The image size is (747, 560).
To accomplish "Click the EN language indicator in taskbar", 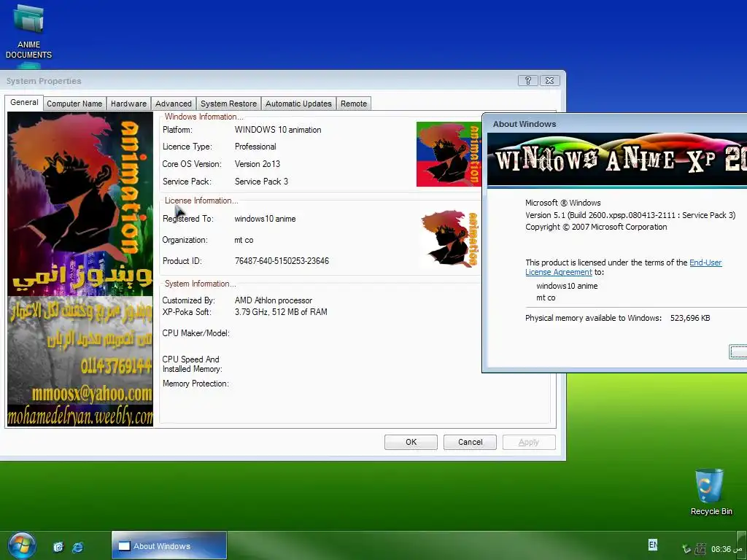I will click(x=653, y=544).
